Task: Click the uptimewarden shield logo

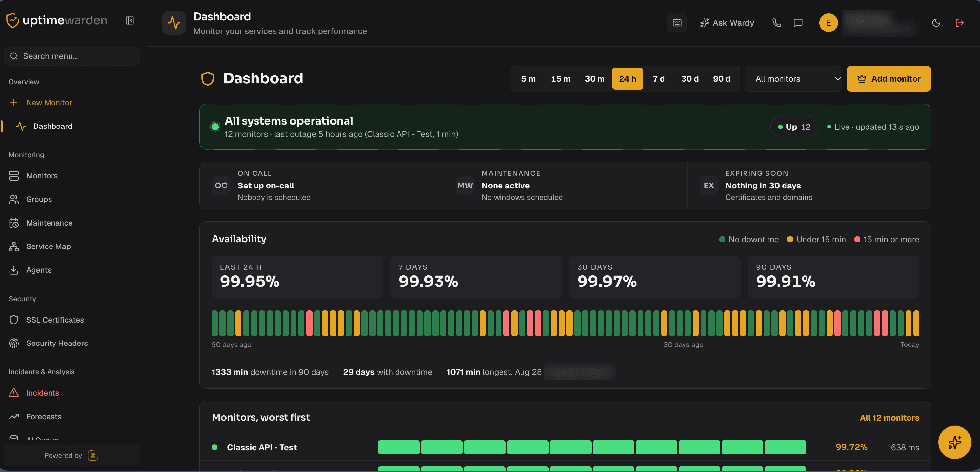Action: pyautogui.click(x=12, y=20)
